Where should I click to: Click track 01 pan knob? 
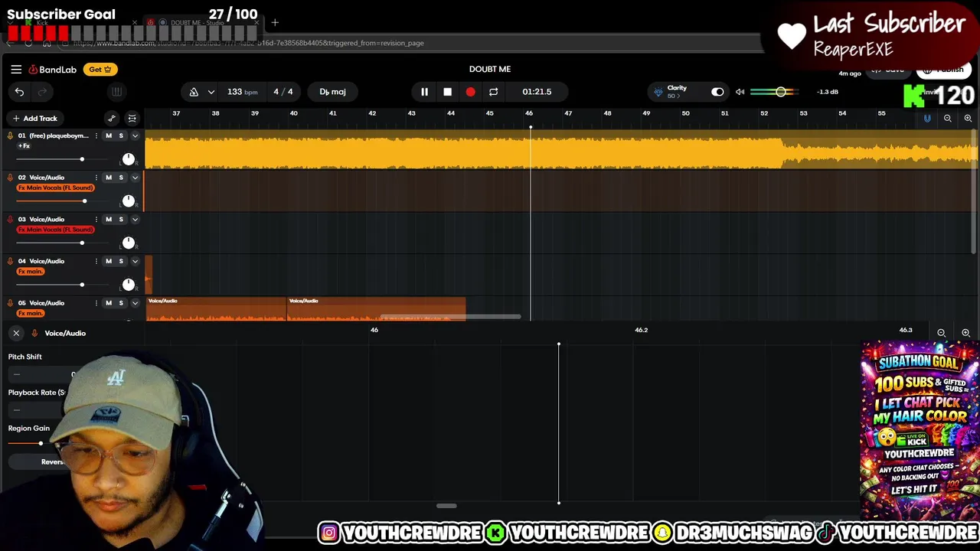coord(129,159)
